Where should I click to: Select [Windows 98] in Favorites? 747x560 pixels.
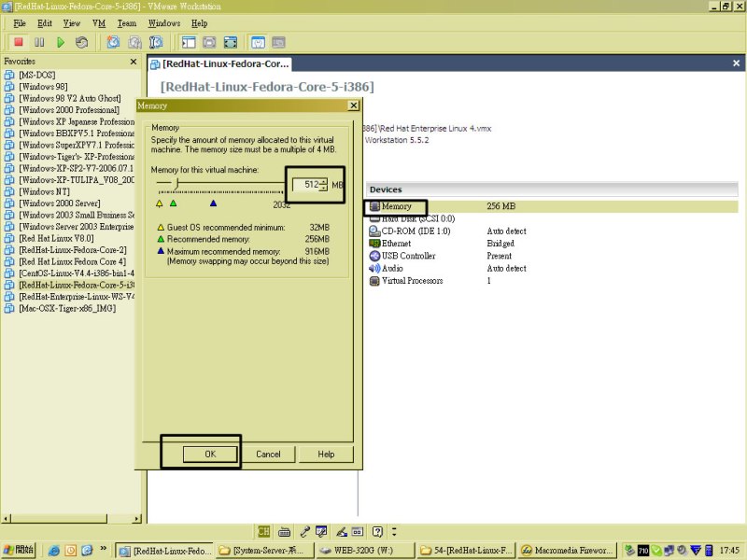pos(43,87)
